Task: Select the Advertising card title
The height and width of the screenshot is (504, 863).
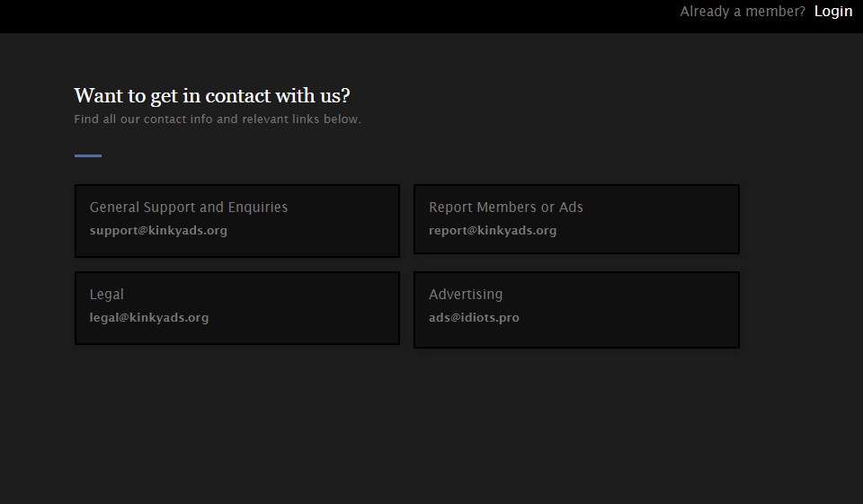Action: 466,295
